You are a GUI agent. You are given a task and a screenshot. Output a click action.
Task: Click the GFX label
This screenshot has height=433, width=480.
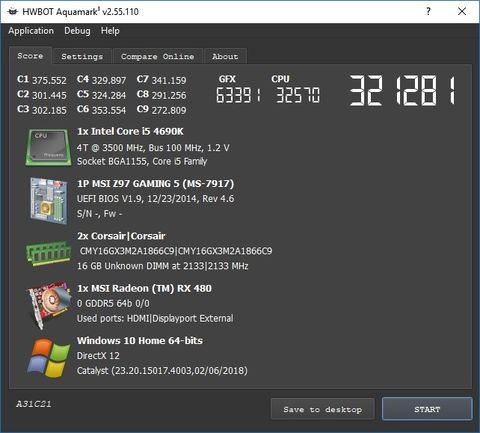(227, 79)
